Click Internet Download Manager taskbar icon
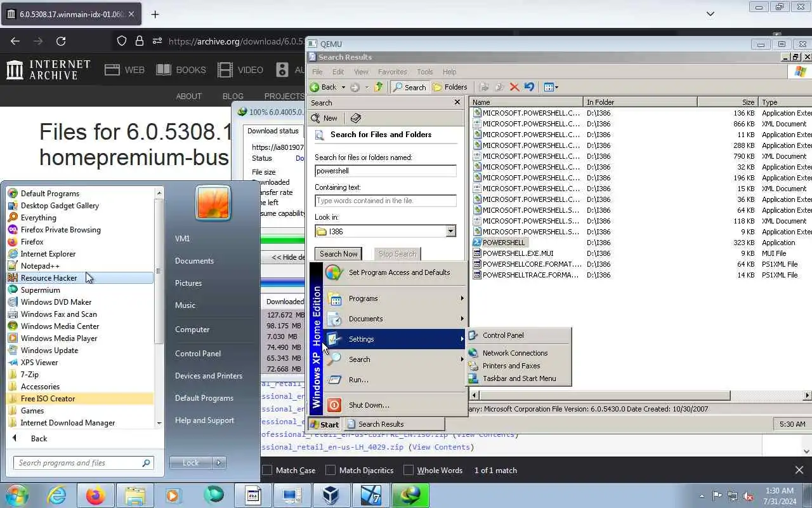 pyautogui.click(x=410, y=495)
